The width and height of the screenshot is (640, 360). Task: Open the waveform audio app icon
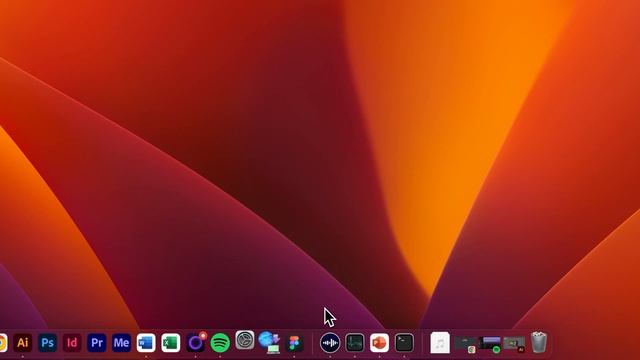[x=330, y=342]
